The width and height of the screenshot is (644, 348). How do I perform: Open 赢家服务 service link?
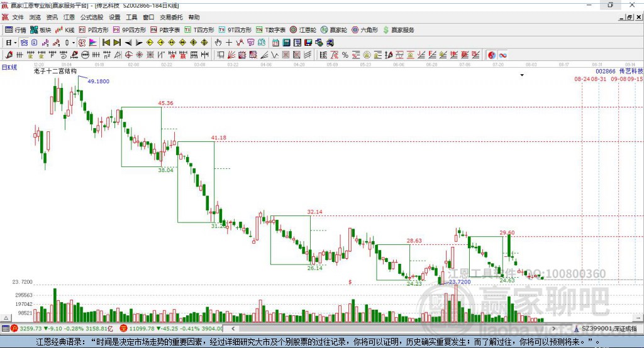399,30
